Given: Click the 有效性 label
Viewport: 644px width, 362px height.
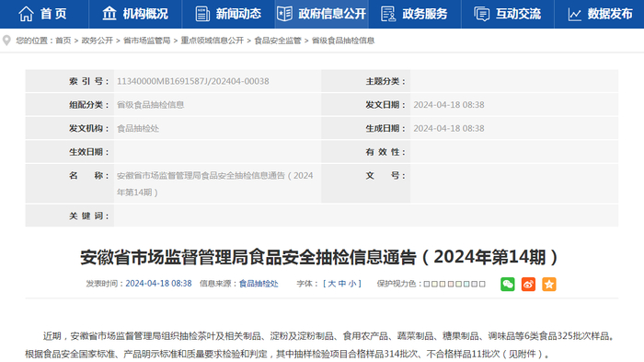Looking at the screenshot, I should point(385,152).
